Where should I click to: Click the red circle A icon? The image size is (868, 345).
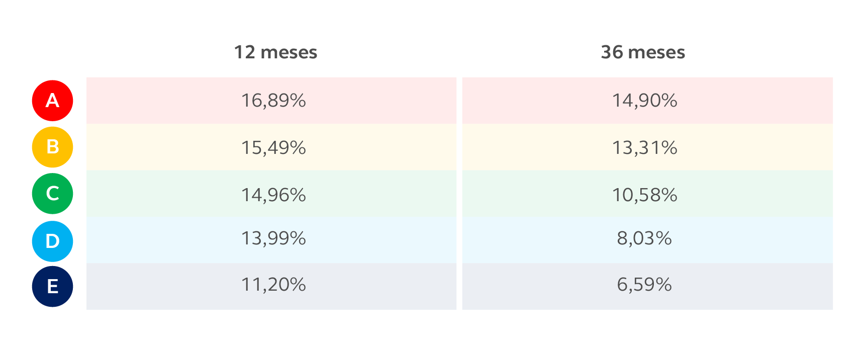53,101
